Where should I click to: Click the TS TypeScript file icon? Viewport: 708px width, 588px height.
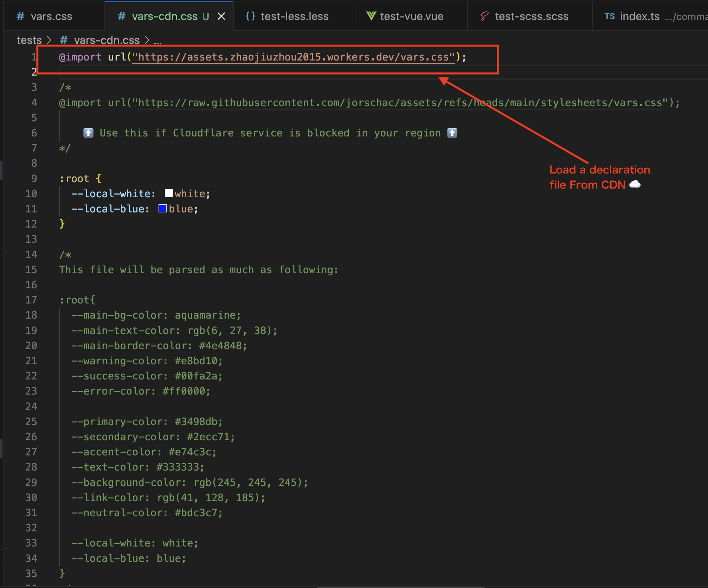(610, 16)
